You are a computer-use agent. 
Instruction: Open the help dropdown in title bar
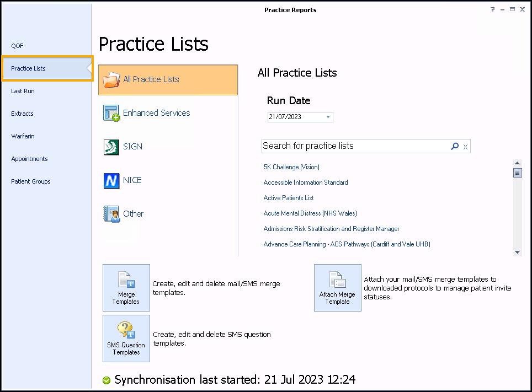pyautogui.click(x=492, y=10)
